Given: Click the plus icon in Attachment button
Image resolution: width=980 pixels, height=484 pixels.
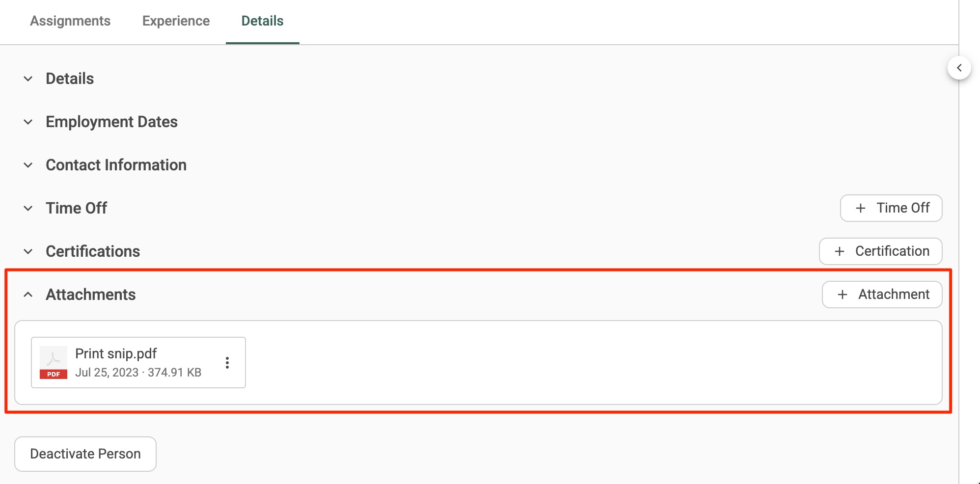Looking at the screenshot, I should coord(843,295).
